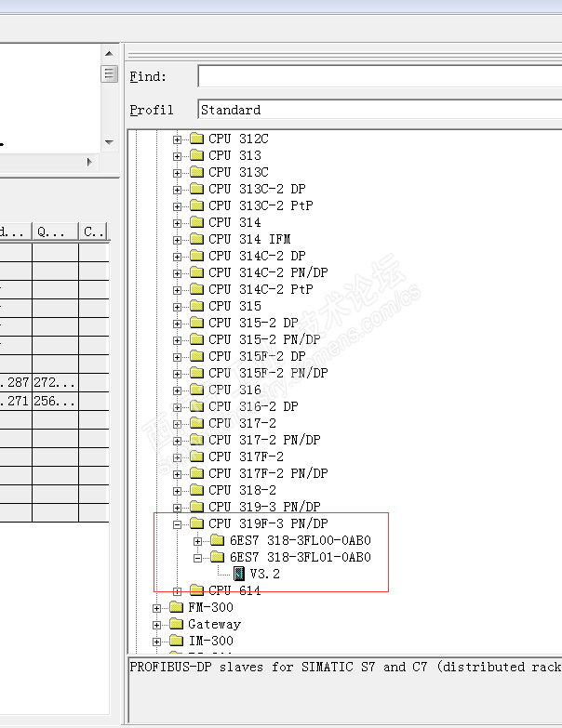Click the table cell showing 272...
Screen dimensions: 562x728
tap(55, 382)
